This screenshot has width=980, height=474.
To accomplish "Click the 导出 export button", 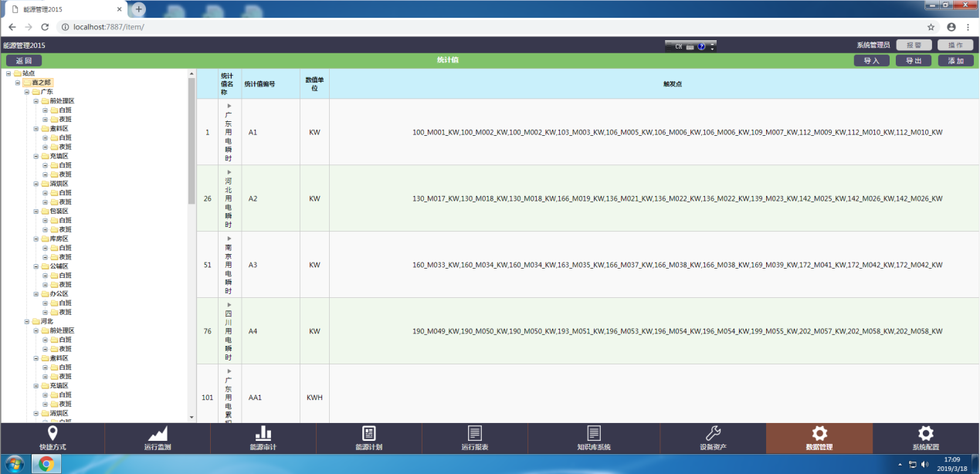I will coord(914,60).
